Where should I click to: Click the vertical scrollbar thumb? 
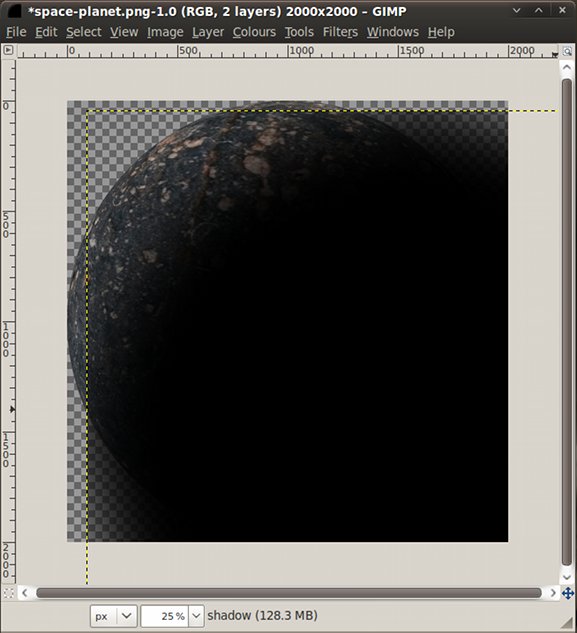coord(567,322)
